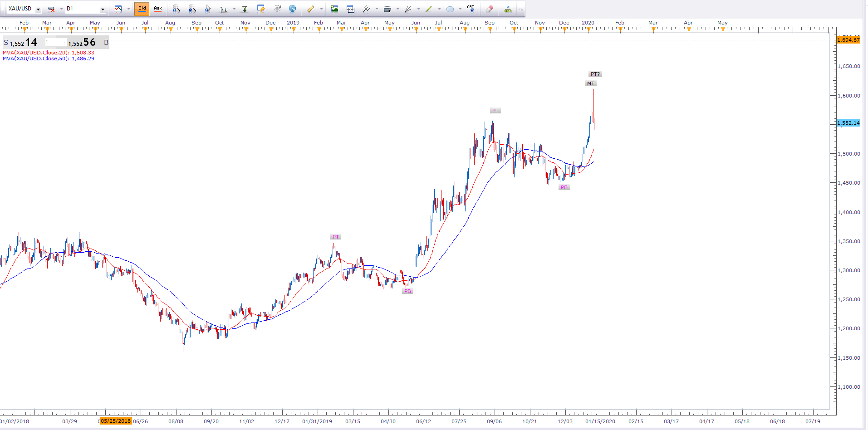Screen dimensions: 868x430
Task: Click the S sell price 1,552.14 button
Action: [x=21, y=43]
